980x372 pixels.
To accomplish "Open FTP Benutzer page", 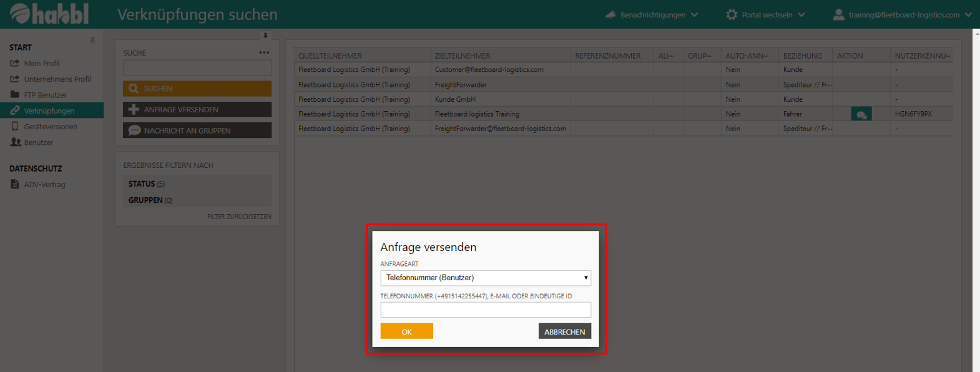I will click(45, 95).
